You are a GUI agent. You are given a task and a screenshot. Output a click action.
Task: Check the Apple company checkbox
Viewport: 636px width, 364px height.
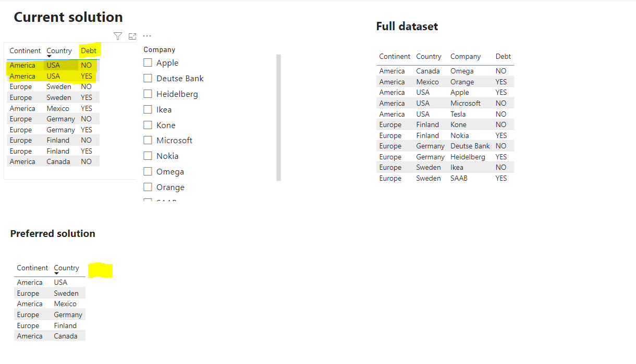click(148, 62)
